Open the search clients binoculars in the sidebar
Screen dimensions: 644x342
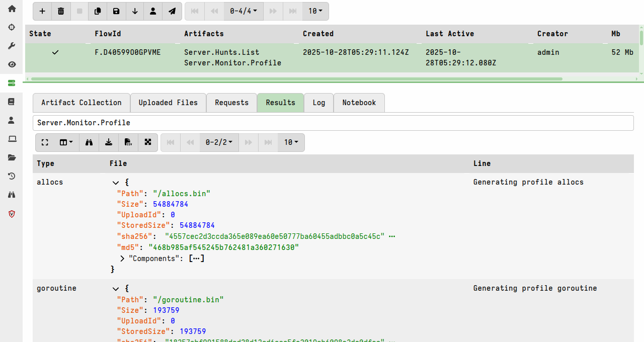[x=11, y=195]
